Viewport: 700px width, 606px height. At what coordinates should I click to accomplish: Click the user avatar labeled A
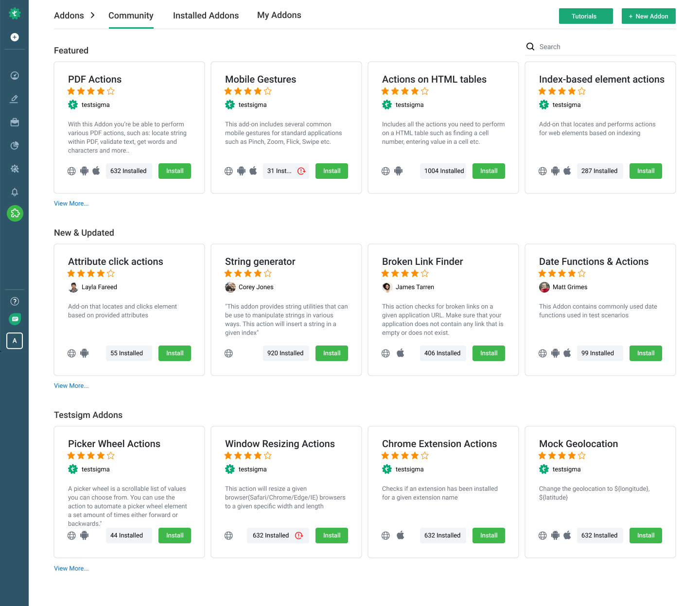coord(15,341)
